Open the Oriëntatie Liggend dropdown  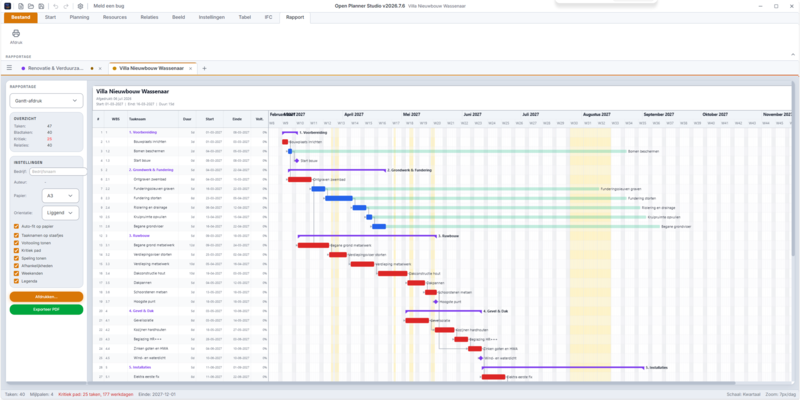(x=60, y=212)
